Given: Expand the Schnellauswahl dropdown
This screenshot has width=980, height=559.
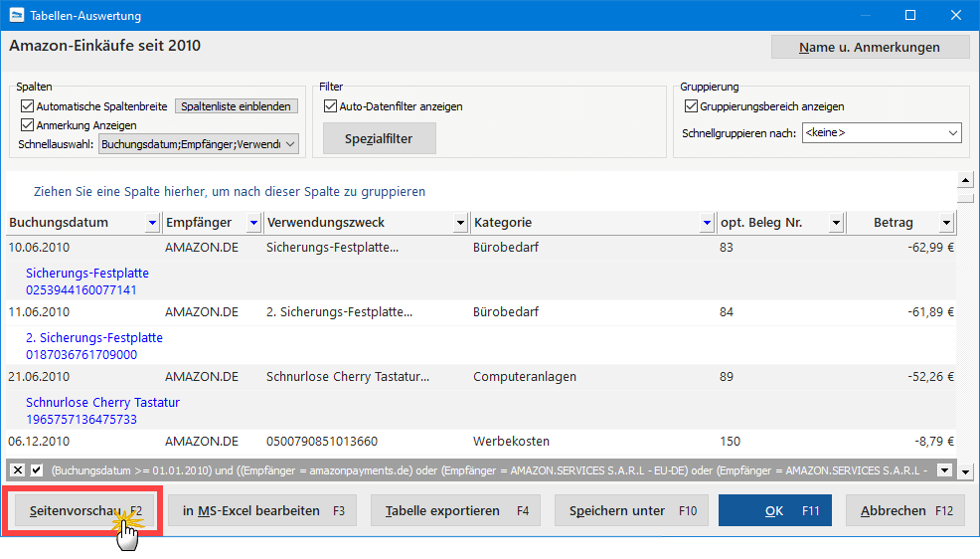Looking at the screenshot, I should click(x=290, y=144).
